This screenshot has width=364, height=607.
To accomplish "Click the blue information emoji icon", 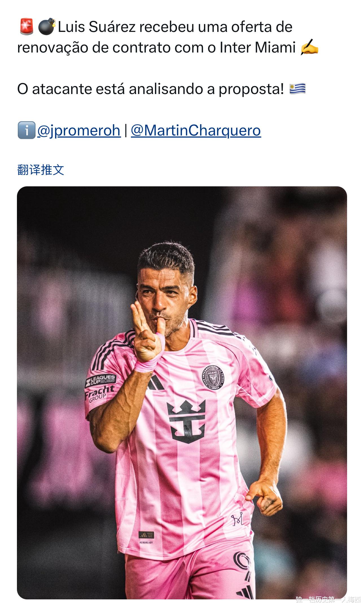I will point(27,130).
